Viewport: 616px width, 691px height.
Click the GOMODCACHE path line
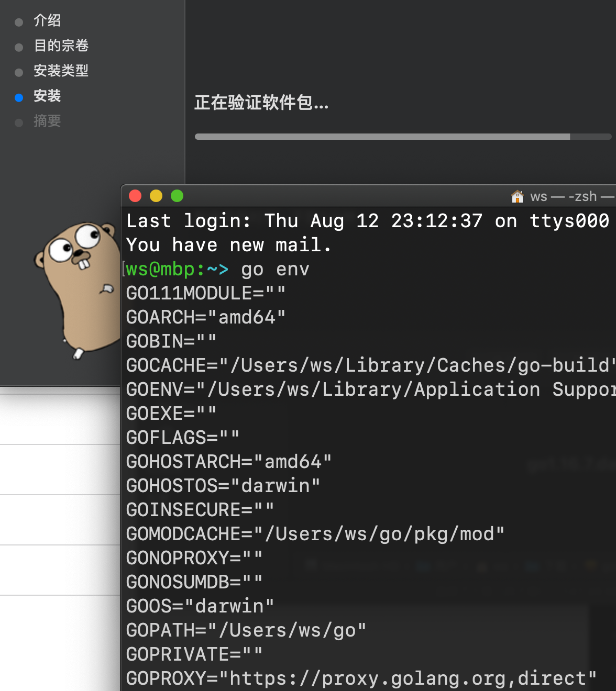tap(315, 534)
